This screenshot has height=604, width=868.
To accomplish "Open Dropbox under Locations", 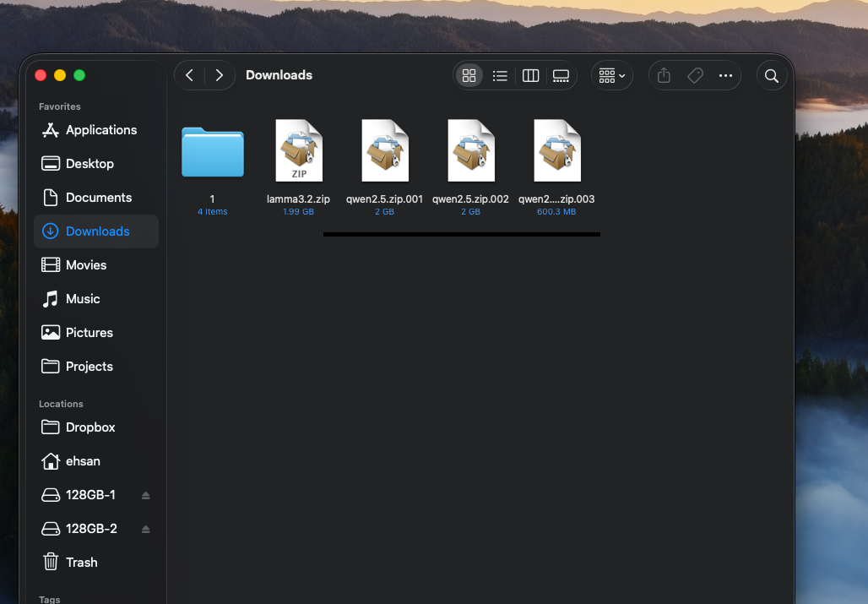I will [90, 427].
